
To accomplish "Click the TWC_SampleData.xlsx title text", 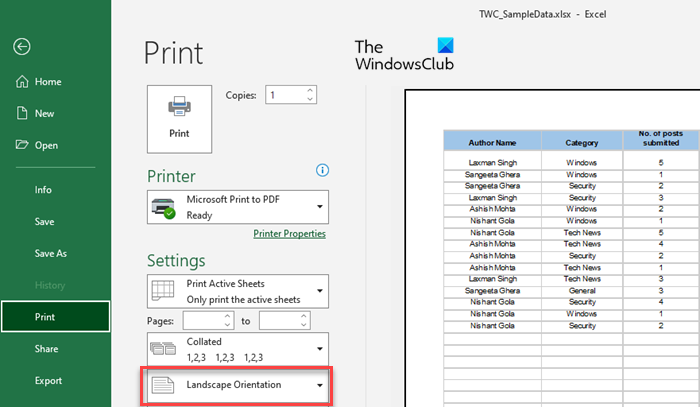I will click(525, 14).
